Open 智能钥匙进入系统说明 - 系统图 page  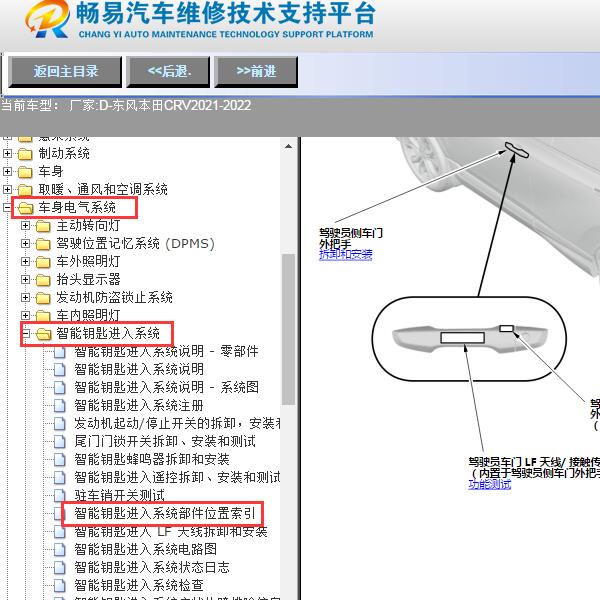coord(166,387)
